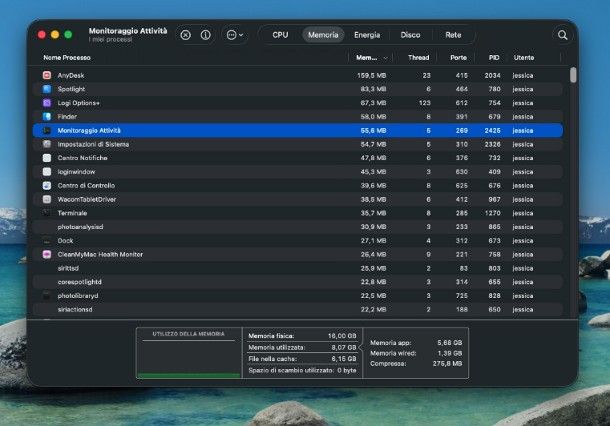Screen dimensions: 610x426
Task: Click the 159,5 MB memory value
Action: click(372, 75)
